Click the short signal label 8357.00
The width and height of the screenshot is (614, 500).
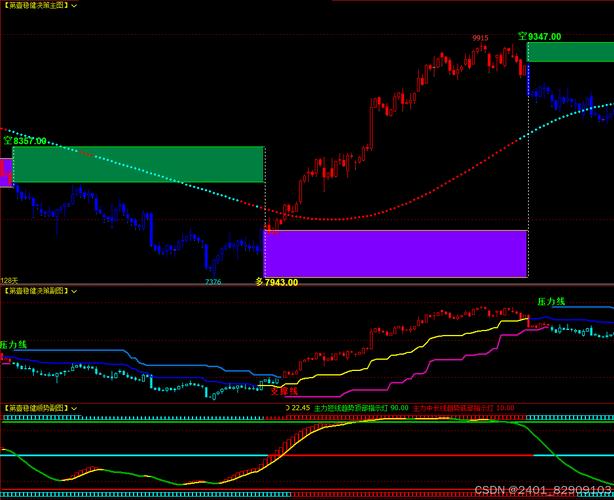coord(25,141)
